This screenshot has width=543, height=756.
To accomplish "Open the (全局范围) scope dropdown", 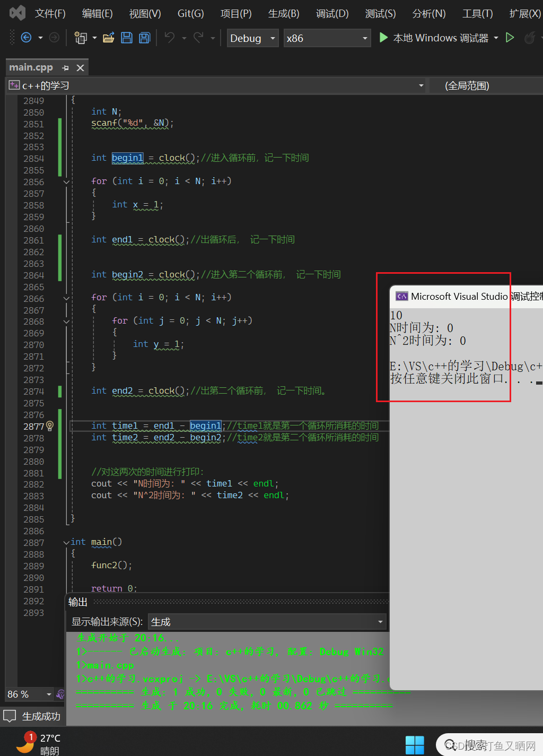I will point(485,85).
